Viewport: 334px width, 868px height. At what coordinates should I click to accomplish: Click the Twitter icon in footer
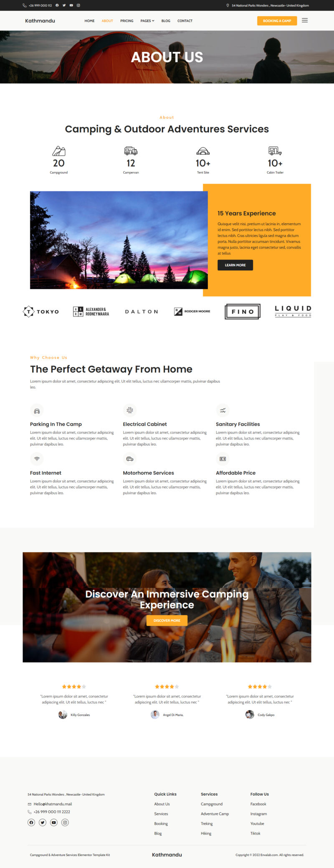(43, 822)
